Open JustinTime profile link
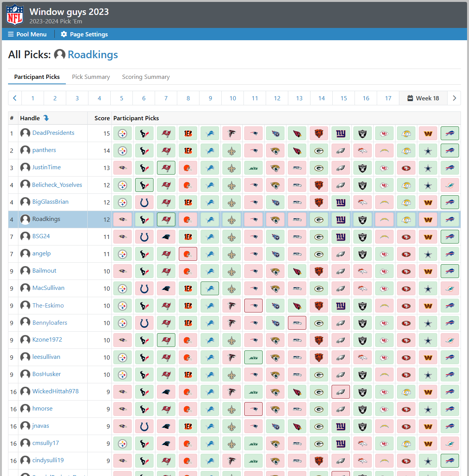469x476 pixels. 46,167
